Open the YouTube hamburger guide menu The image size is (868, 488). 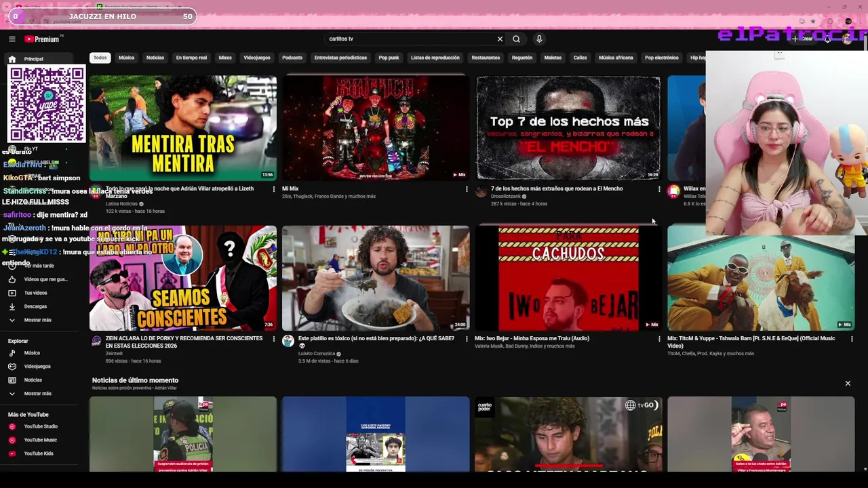point(12,39)
